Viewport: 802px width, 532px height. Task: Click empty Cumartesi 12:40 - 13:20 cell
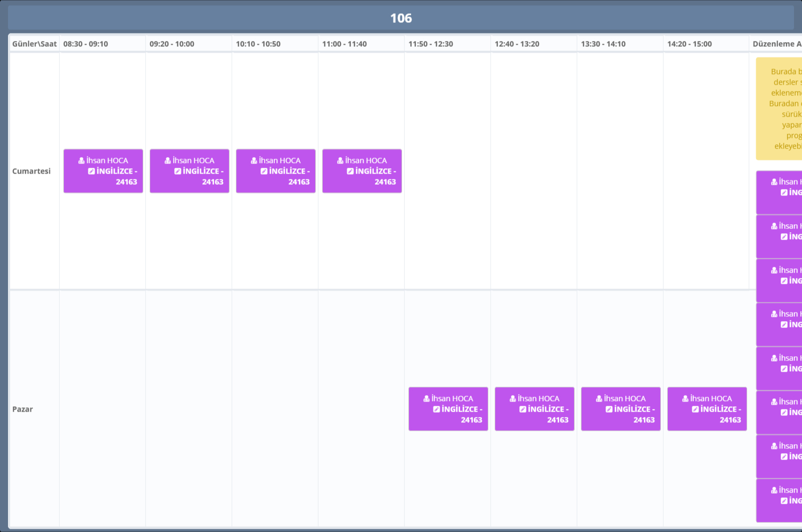tap(534, 171)
